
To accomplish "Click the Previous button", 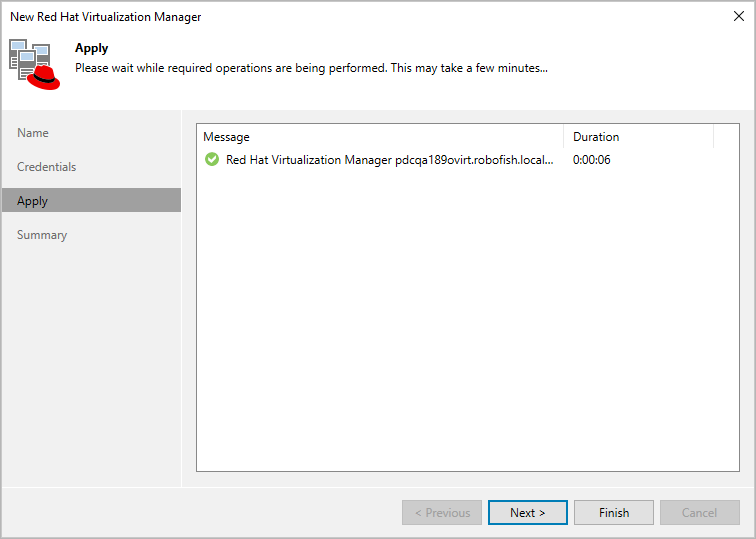I will pos(442,513).
